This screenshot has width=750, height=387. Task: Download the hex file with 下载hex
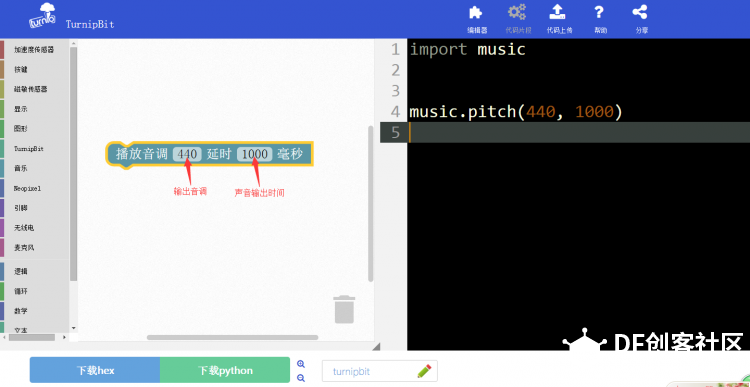95,370
